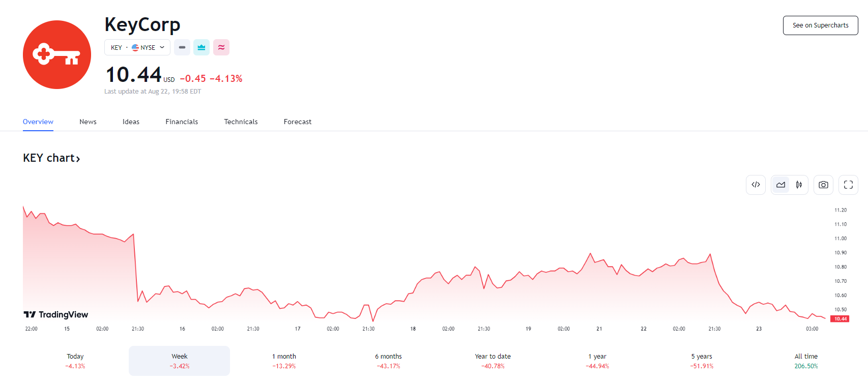The width and height of the screenshot is (868, 382).
Task: Open the Forecast tab
Action: tap(298, 122)
